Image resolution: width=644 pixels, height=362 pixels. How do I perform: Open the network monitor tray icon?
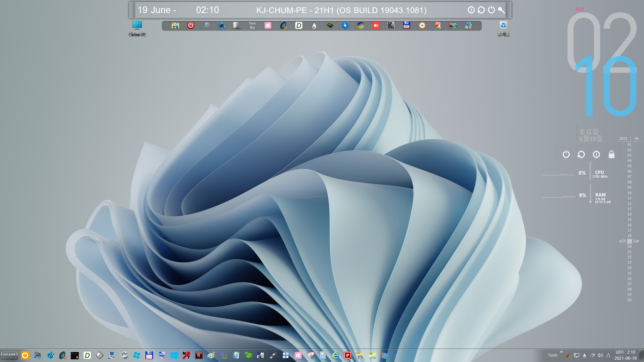tap(577, 355)
